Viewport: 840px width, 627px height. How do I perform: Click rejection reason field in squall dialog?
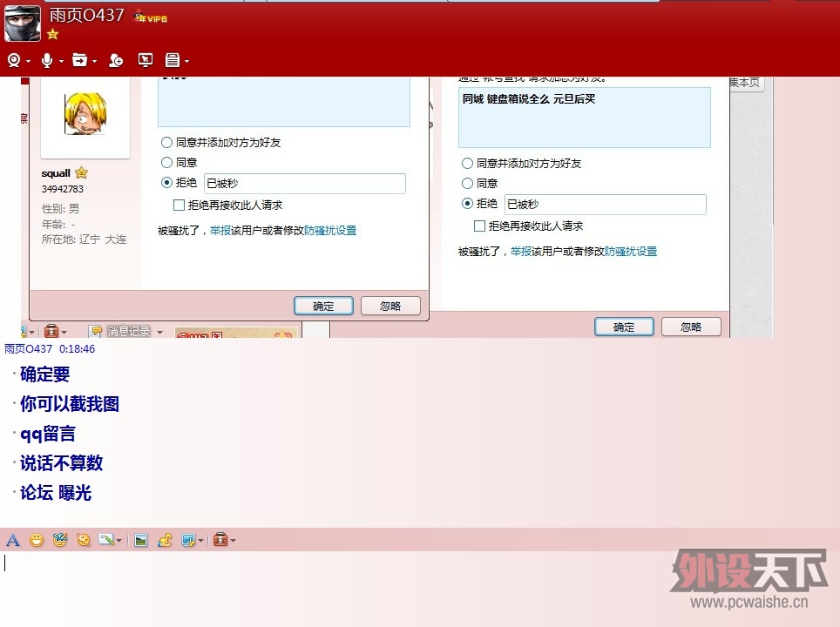(x=304, y=183)
